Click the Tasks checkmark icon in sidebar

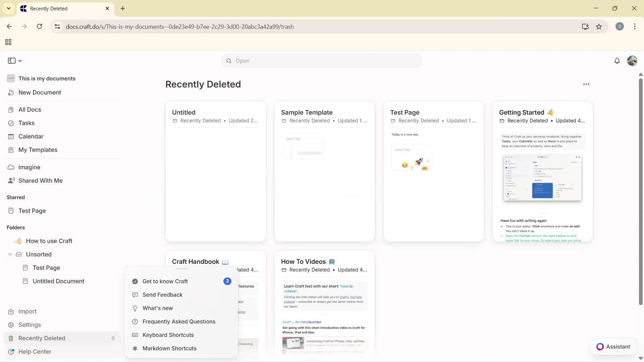[x=11, y=123]
